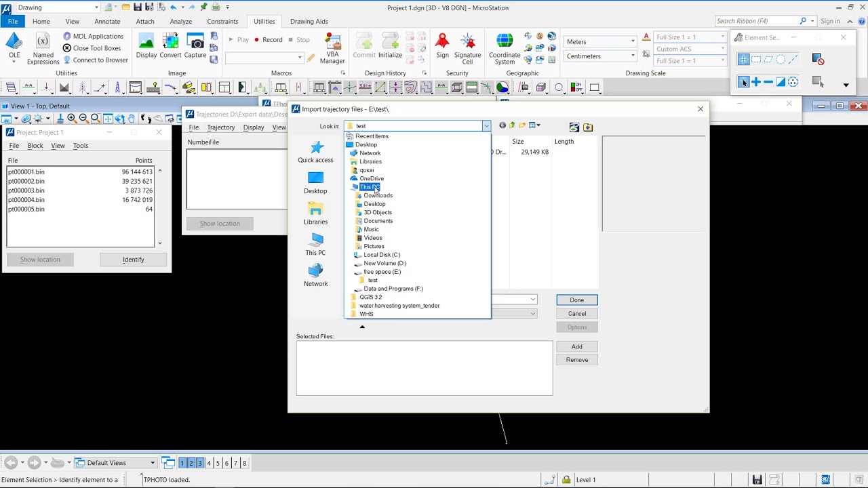Choose the Add (plus) selection mode
This screenshot has width=868, height=488.
[756, 82]
